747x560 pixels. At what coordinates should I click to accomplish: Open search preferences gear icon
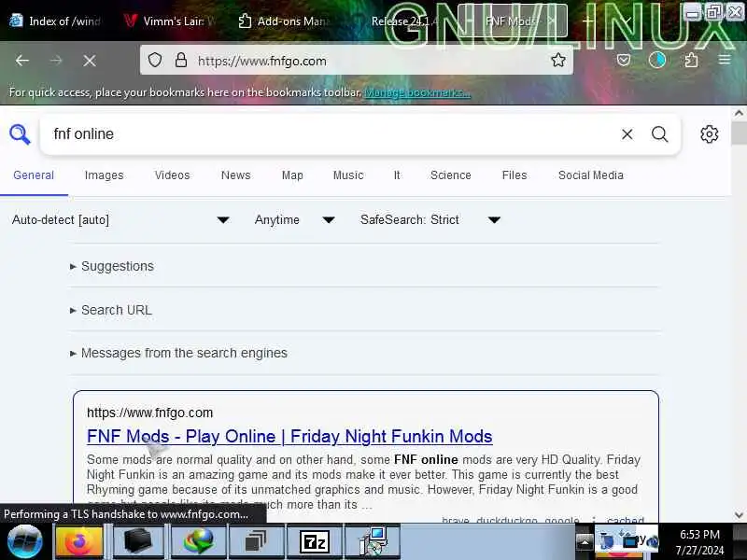point(709,134)
